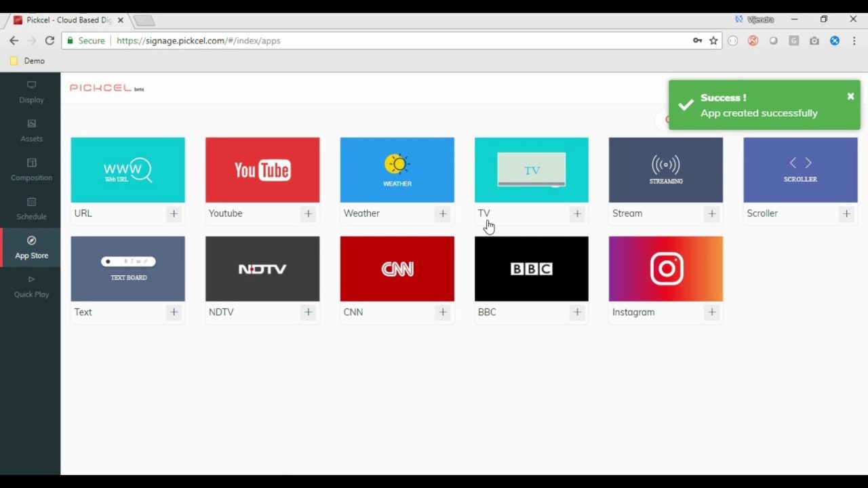Click the address bar URL
The width and height of the screenshot is (868, 488).
point(198,41)
